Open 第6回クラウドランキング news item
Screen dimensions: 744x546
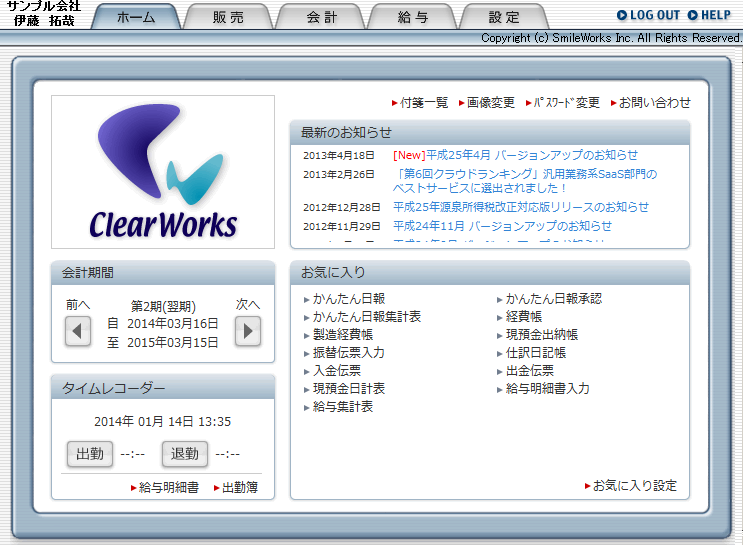coord(525,181)
